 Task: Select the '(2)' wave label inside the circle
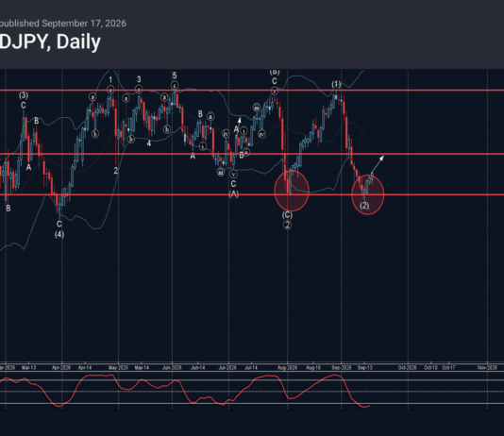(364, 206)
